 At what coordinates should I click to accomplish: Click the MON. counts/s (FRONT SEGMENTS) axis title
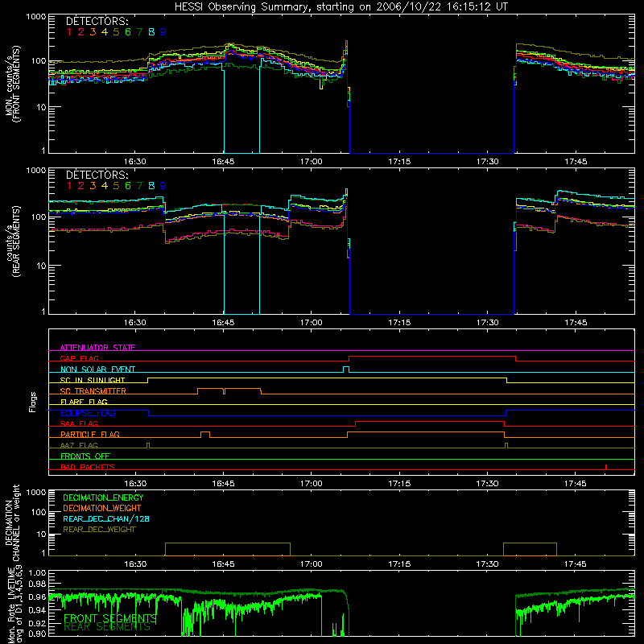pyautogui.click(x=13, y=84)
